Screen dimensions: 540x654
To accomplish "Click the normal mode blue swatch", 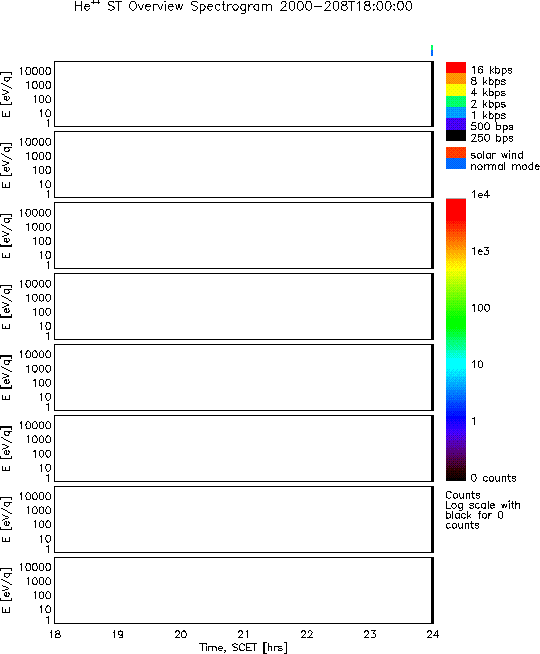I will pyautogui.click(x=456, y=164).
